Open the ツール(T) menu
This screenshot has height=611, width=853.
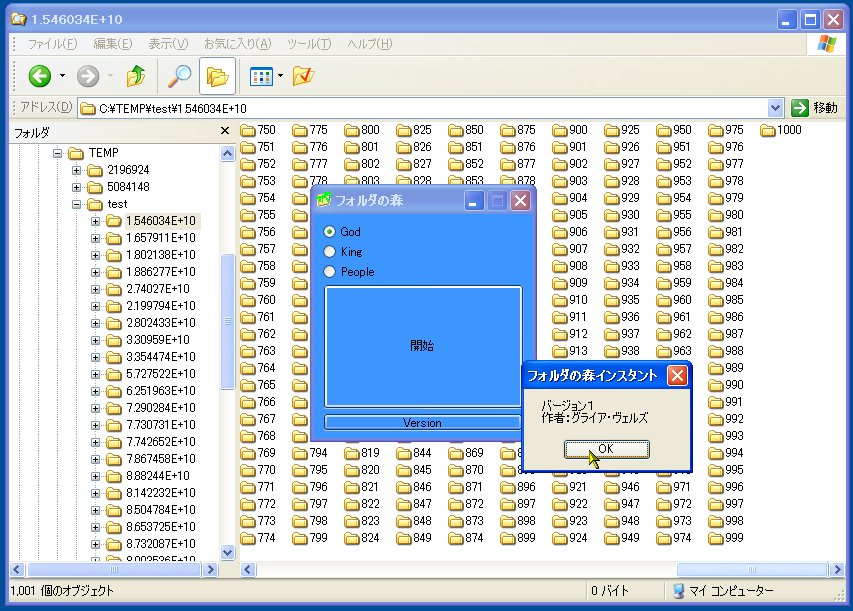tap(309, 44)
